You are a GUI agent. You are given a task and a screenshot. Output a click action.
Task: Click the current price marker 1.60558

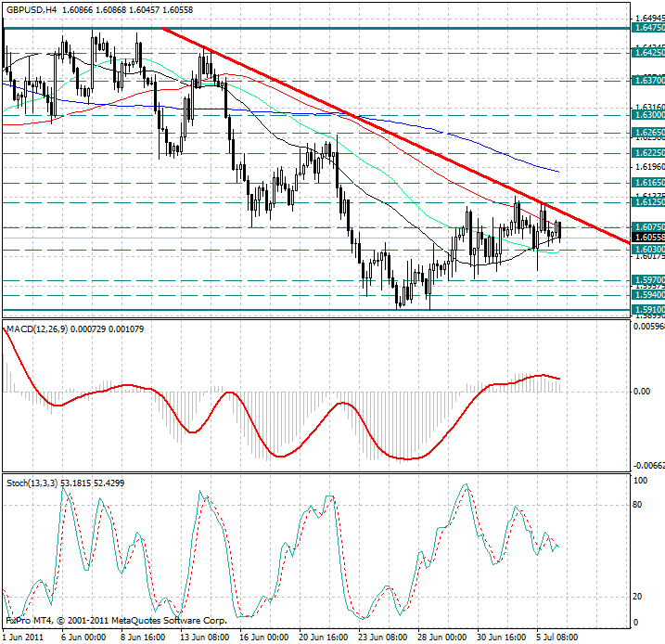647,238
